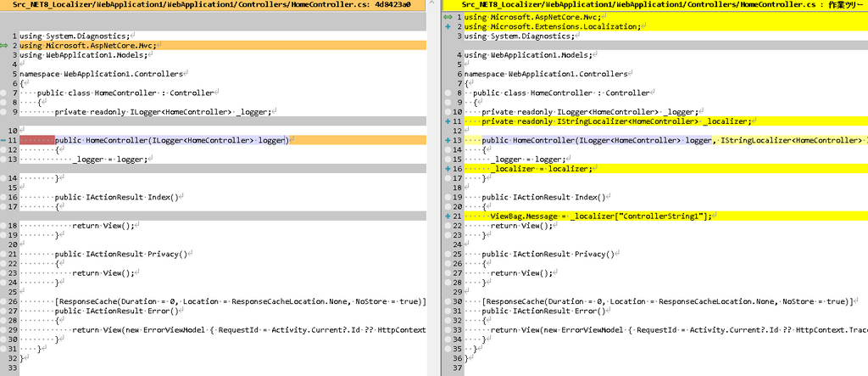Click the green arrow marker at right pane line 1
Screen dimensions: 868x376
pos(448,17)
